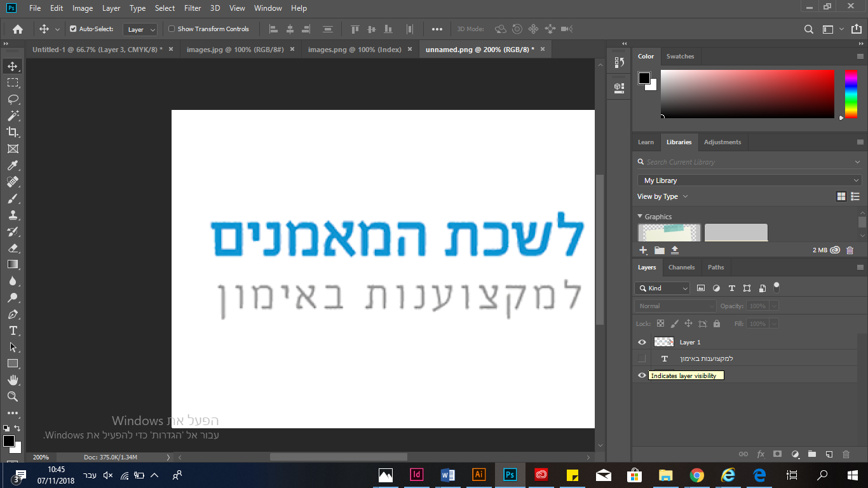Switch to images.jpg document tab
This screenshot has width=868, height=488.
[235, 50]
